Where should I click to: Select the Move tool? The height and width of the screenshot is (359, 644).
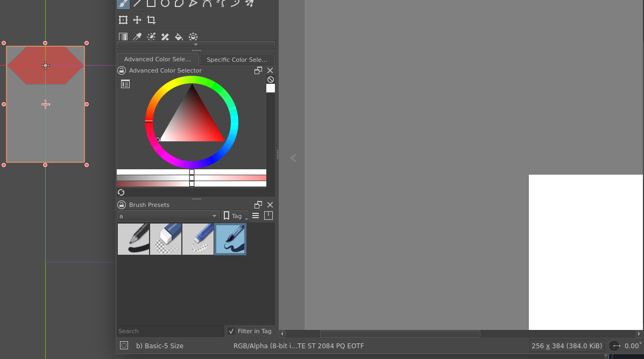[137, 20]
